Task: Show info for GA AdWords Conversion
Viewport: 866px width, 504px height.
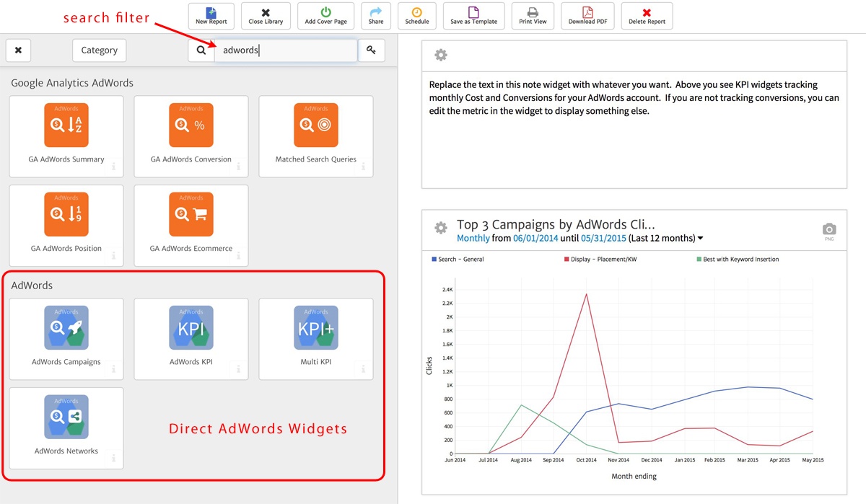Action: (238, 167)
